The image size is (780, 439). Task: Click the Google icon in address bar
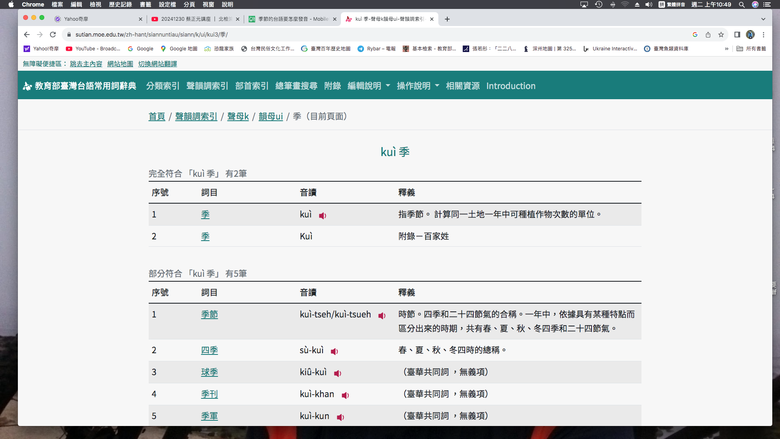point(694,34)
